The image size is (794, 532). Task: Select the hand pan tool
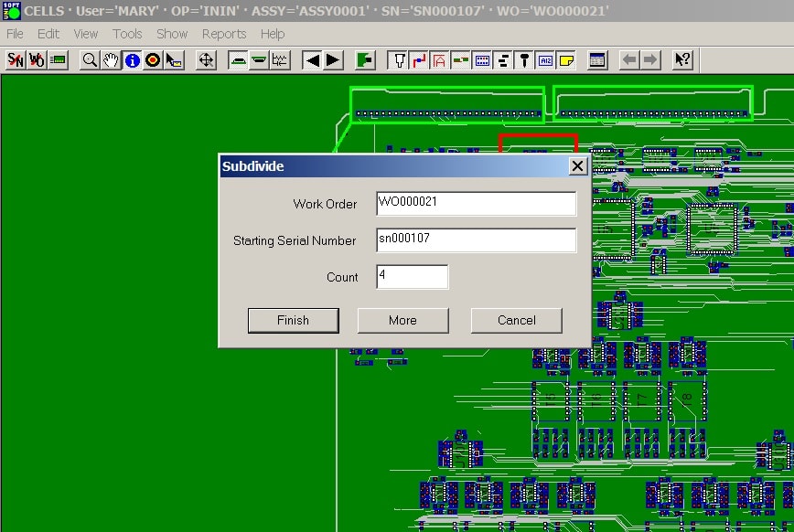(111, 60)
